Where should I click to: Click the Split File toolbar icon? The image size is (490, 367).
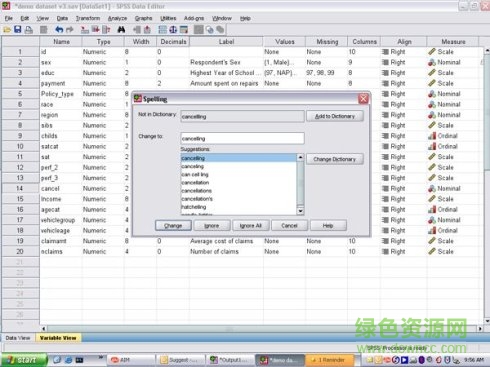tap(163, 30)
